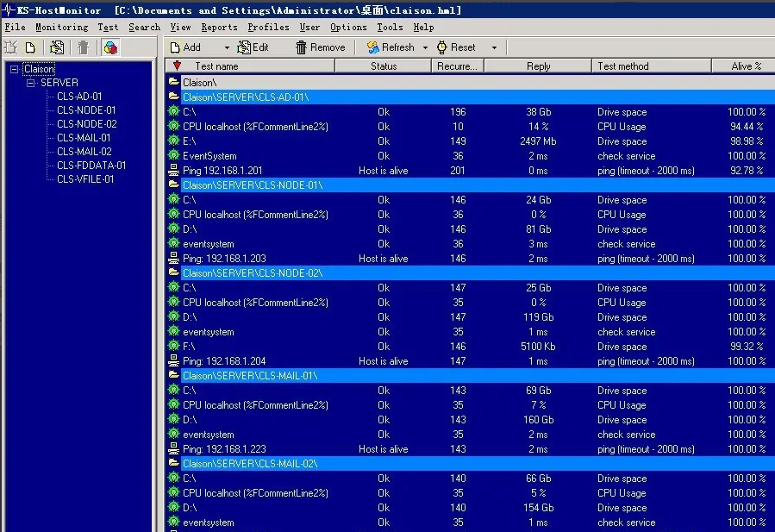This screenshot has height=532, width=775.
Task: Open the Profiles menu
Action: click(268, 28)
